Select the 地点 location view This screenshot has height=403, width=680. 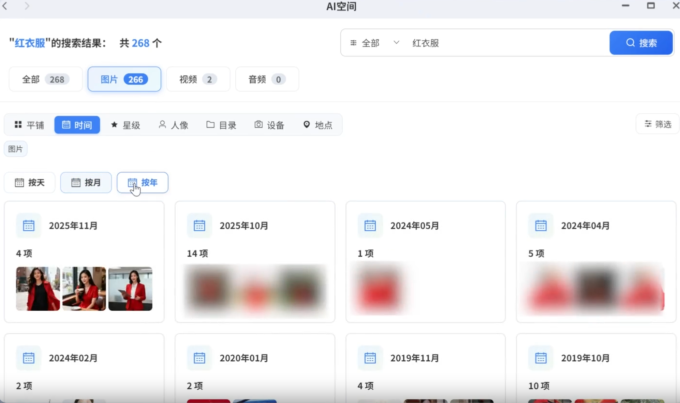coord(318,125)
